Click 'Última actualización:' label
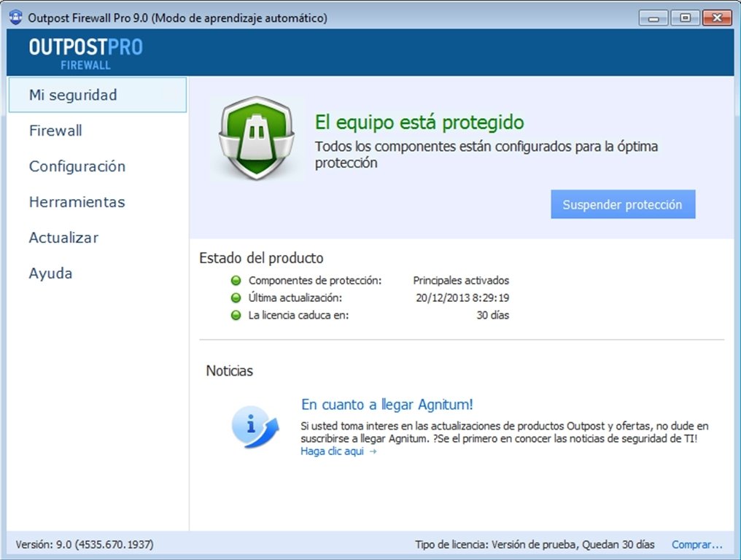Viewport: 741px width, 560px height. 295,297
